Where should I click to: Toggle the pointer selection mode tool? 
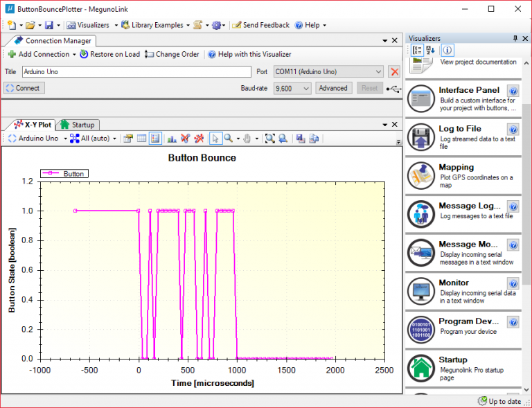pyautogui.click(x=215, y=139)
